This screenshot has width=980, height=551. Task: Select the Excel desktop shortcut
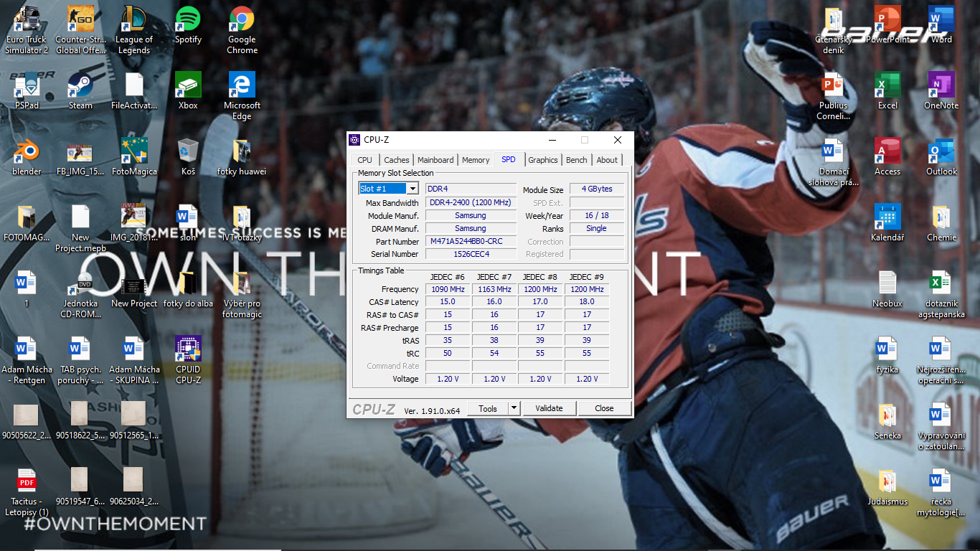[887, 85]
